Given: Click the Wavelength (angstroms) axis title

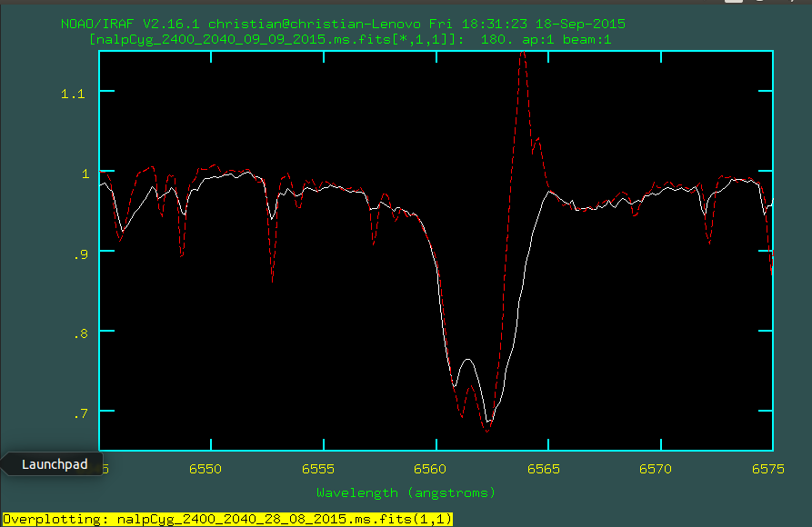Looking at the screenshot, I should click(406, 492).
